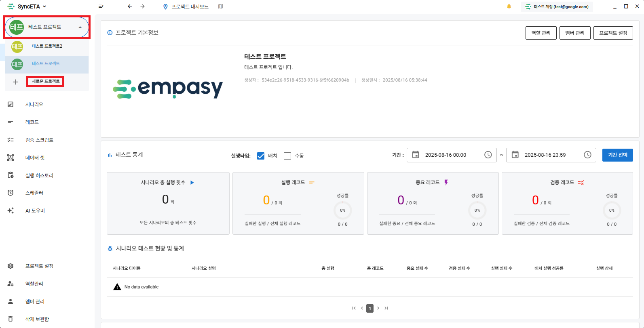Image resolution: width=644 pixels, height=328 pixels.
Task: Open sidebar 프로젝트 설정
Action: [x=39, y=266]
